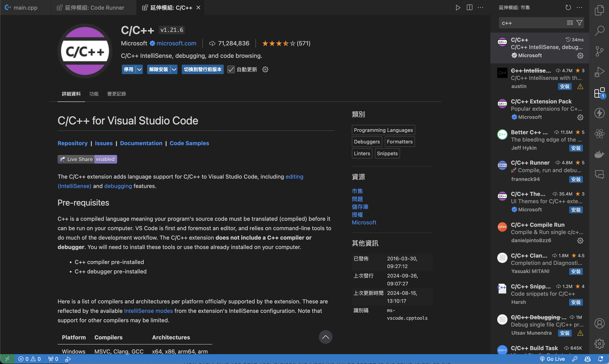This screenshot has width=609, height=364.
Task: Open manage gear for C/C++ list item
Action: [580, 56]
